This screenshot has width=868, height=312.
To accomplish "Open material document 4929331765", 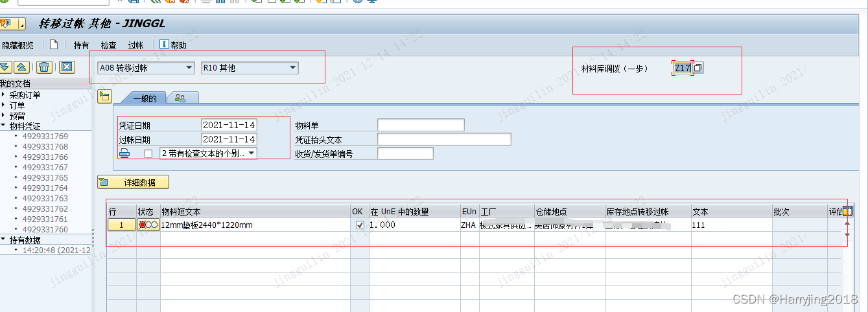I will (x=45, y=177).
